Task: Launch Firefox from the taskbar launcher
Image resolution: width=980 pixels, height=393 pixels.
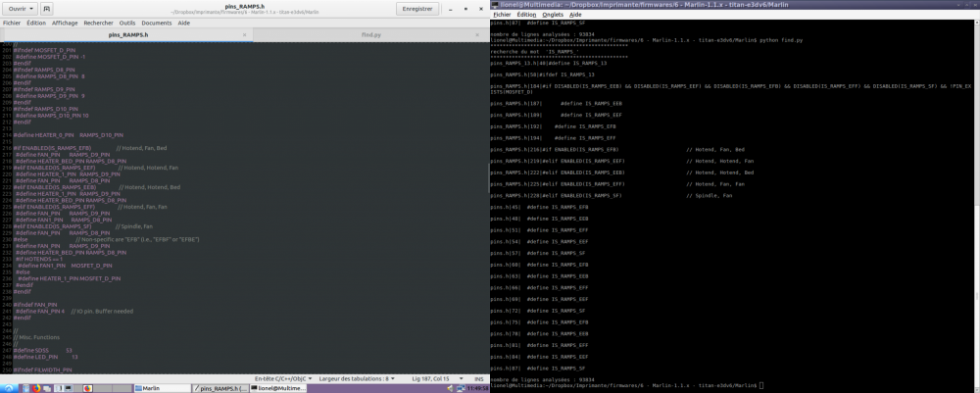Action: (x=36, y=388)
